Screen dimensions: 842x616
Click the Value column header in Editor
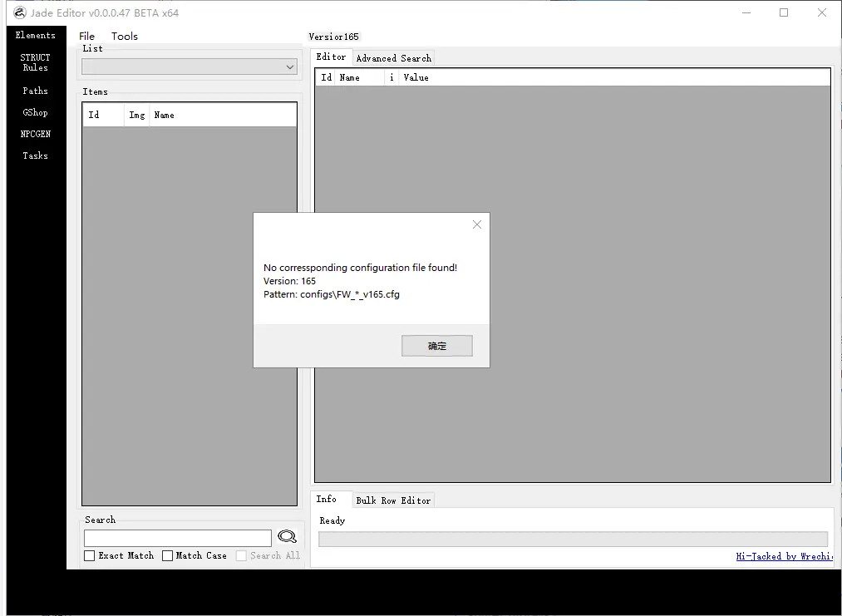(614, 77)
